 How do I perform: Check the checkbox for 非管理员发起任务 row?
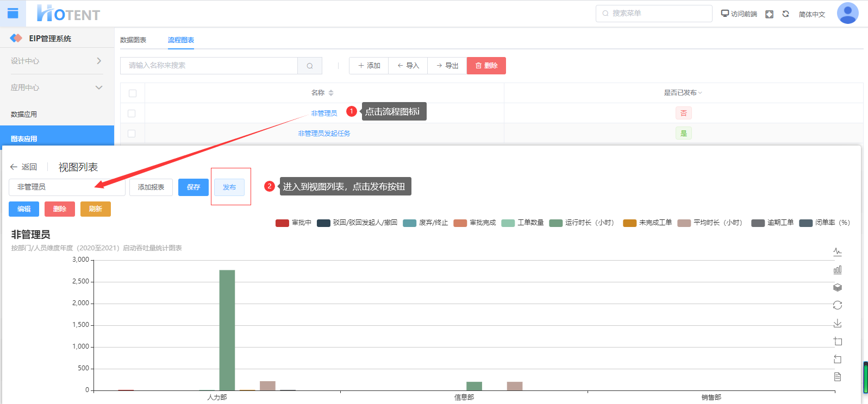coord(132,134)
